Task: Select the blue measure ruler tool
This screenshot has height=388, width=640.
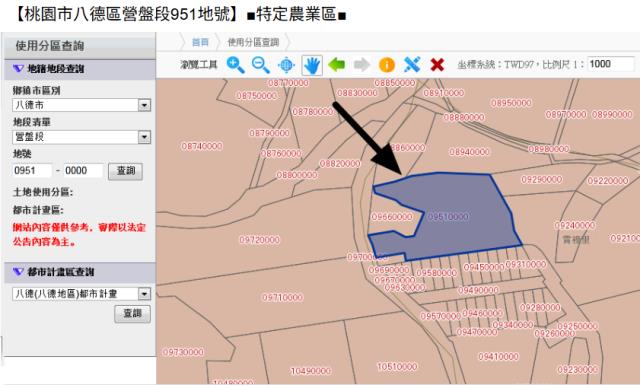Action: point(412,64)
